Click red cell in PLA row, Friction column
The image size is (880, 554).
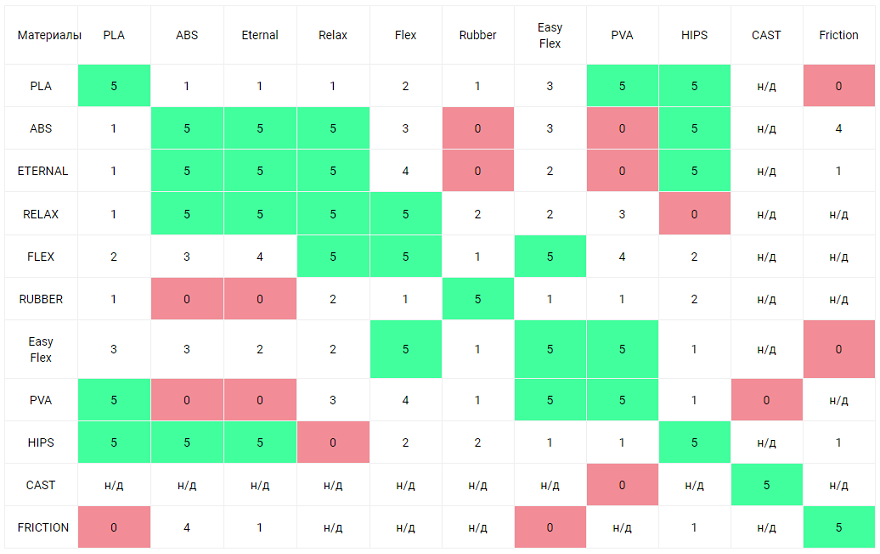(838, 86)
